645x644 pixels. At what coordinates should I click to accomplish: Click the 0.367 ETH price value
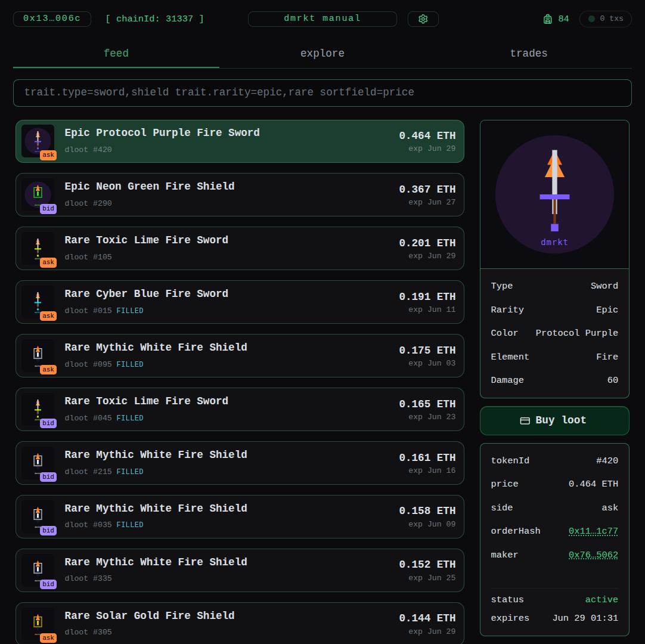coord(427,189)
